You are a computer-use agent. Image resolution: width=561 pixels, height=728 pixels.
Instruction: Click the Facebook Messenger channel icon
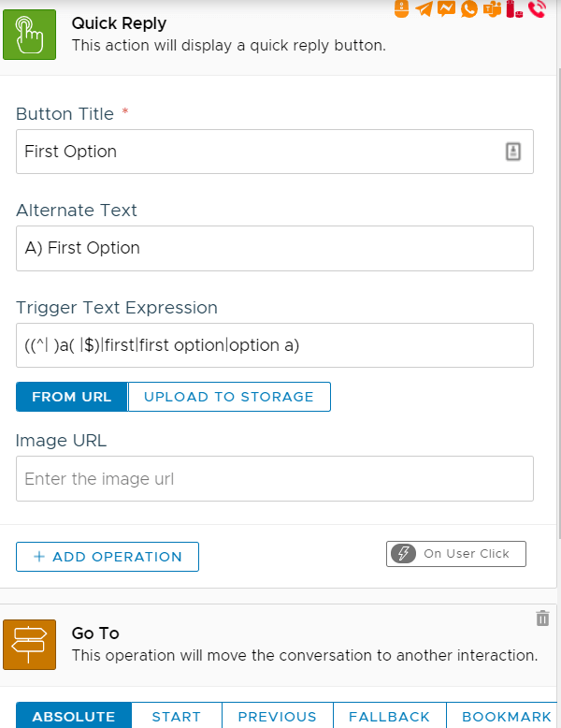[x=446, y=8]
